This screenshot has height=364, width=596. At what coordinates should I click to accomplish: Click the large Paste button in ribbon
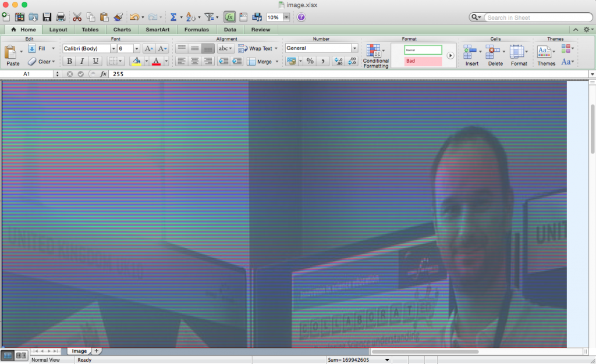click(12, 55)
